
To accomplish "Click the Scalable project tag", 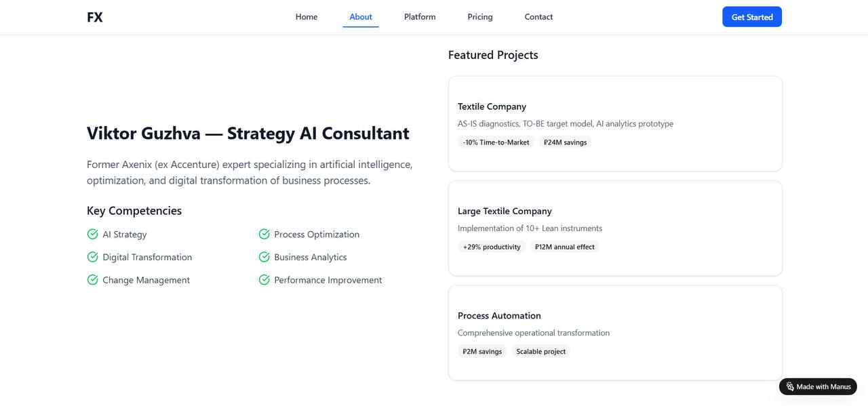I will click(541, 352).
